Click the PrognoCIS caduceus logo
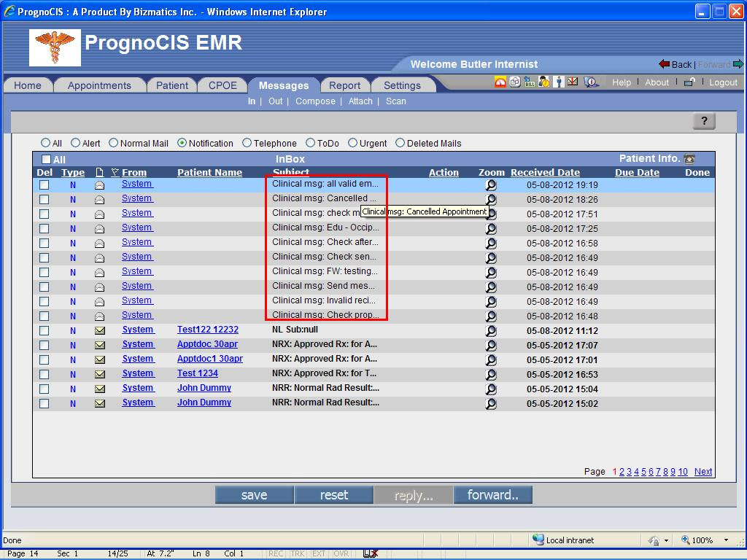Image resolution: width=747 pixels, height=560 pixels. point(55,47)
